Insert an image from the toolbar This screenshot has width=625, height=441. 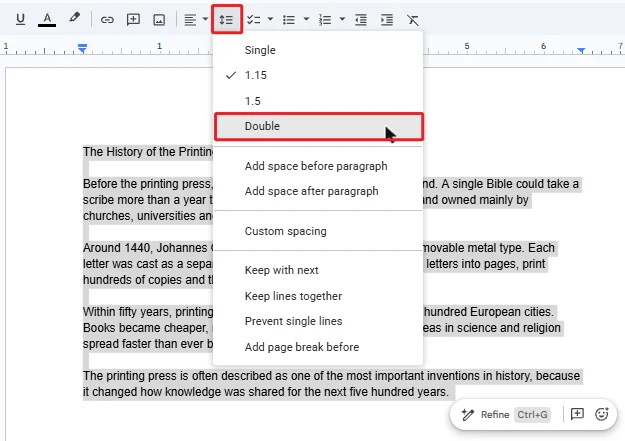pyautogui.click(x=159, y=20)
